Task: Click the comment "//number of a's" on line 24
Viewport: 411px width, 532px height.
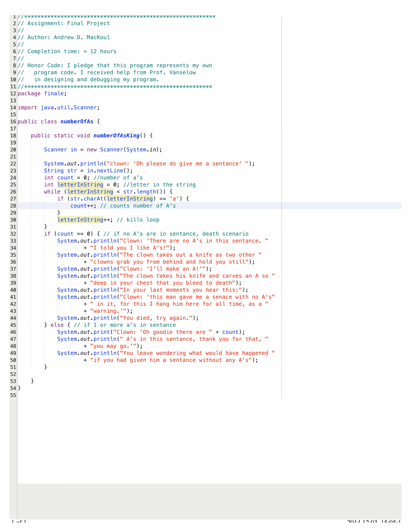Action: click(x=118, y=178)
